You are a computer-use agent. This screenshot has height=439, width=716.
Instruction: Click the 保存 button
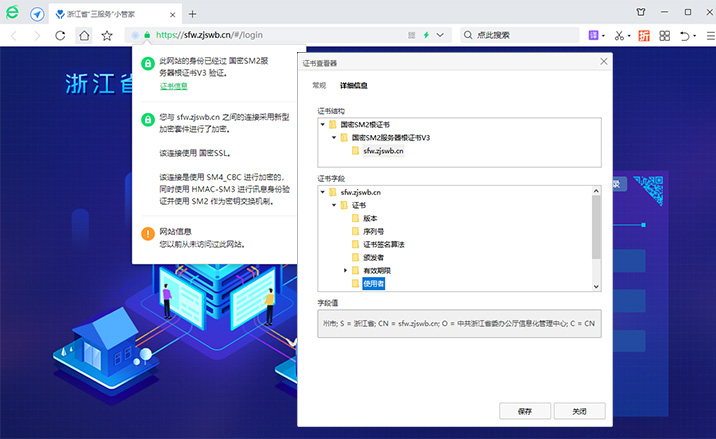point(525,411)
